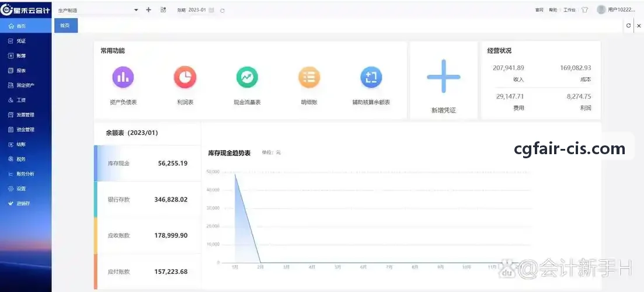Click the 利润表 red pie icon

[x=185, y=77]
